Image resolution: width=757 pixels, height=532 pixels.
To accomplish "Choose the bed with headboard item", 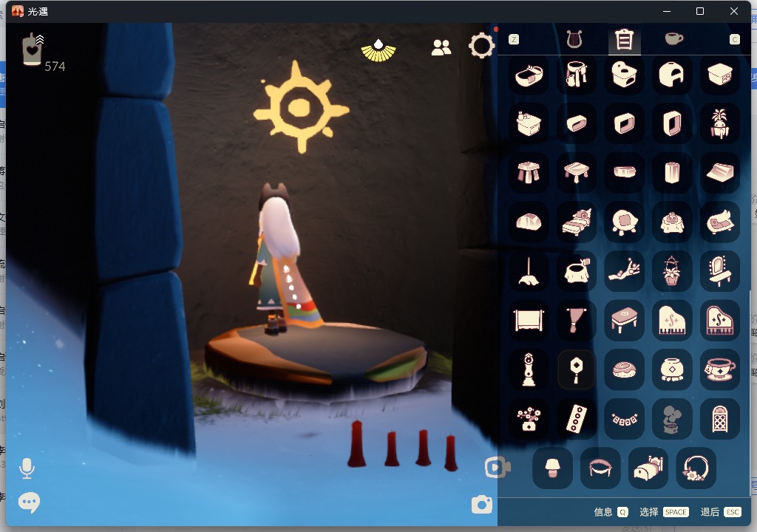I will 648,468.
